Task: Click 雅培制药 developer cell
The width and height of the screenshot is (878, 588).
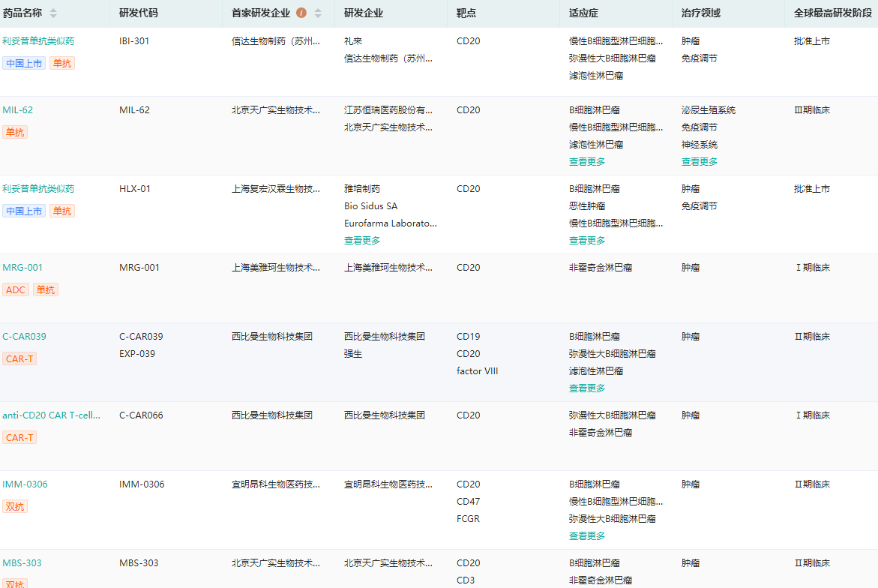Action: click(362, 189)
